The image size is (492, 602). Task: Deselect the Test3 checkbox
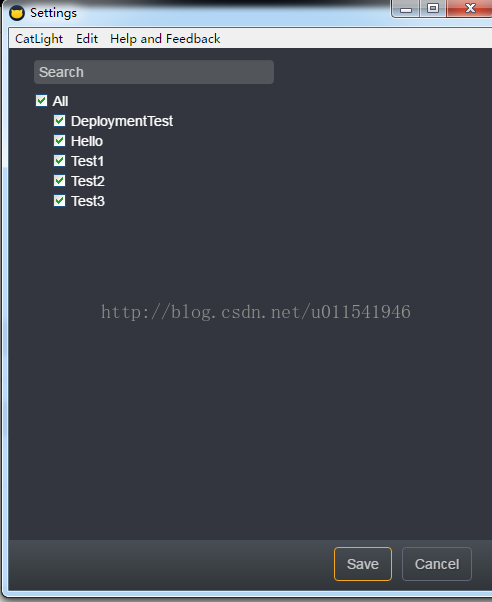pyautogui.click(x=60, y=200)
